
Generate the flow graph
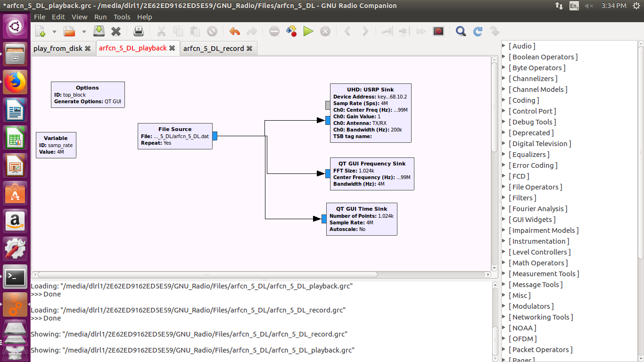(x=291, y=32)
